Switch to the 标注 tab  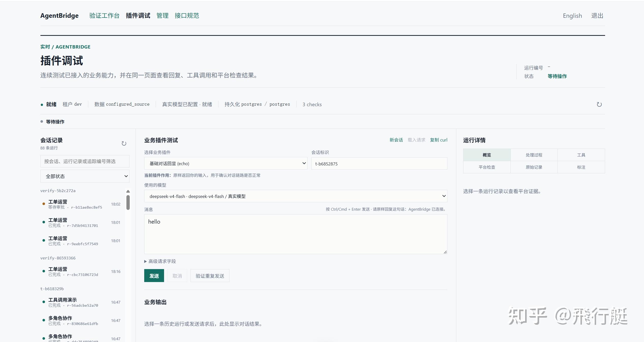(581, 167)
